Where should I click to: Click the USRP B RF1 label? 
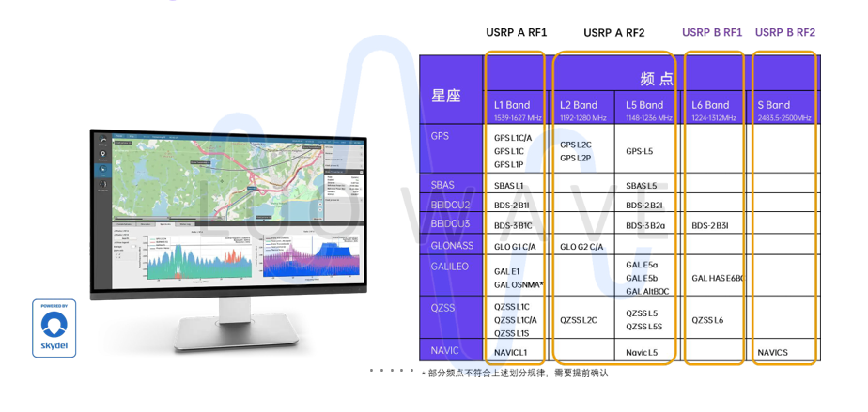point(712,32)
